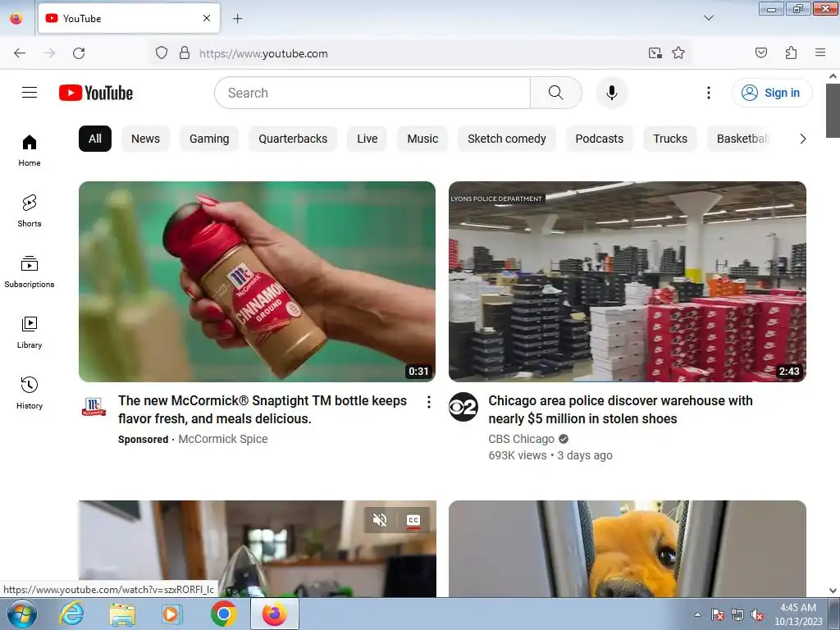Click scrollbar down arrow

[833, 591]
